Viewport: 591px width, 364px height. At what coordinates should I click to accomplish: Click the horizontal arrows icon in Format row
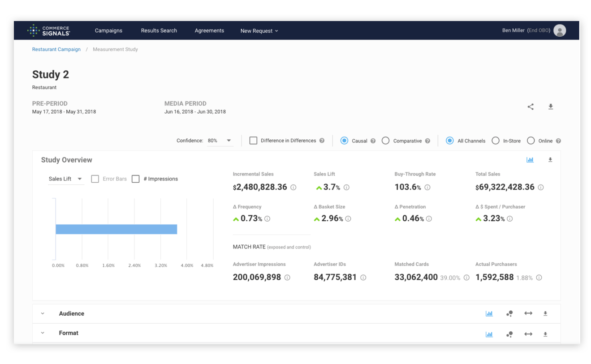coord(528,334)
